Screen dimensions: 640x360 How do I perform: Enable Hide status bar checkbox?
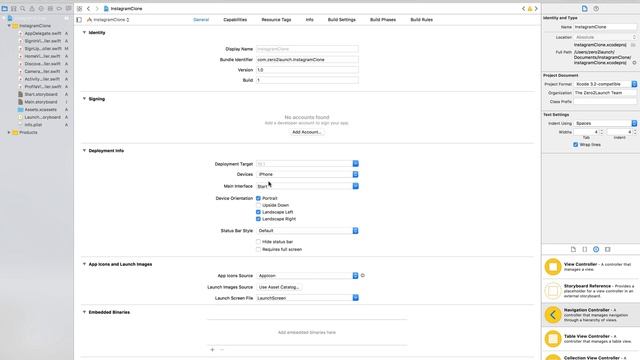(258, 242)
